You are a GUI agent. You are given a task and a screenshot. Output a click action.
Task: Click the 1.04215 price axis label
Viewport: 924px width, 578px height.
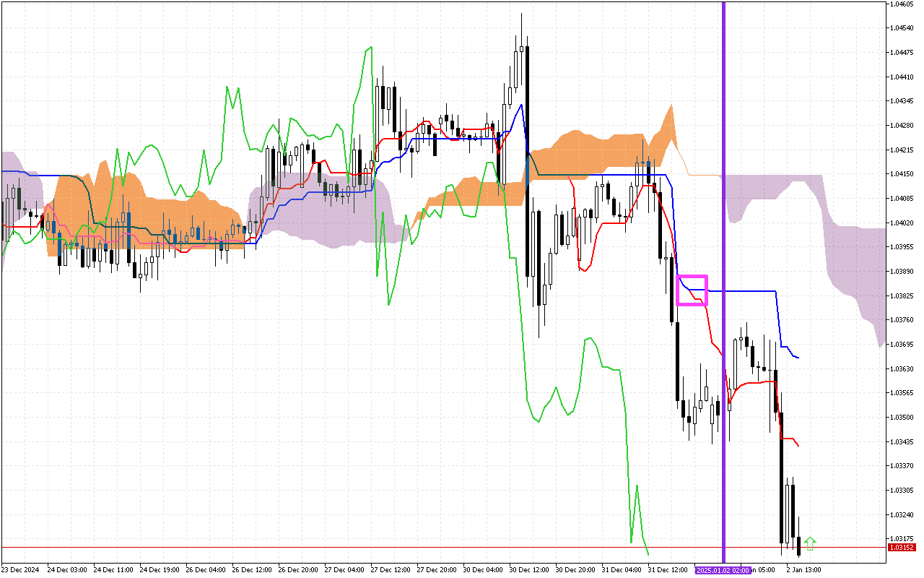pyautogui.click(x=902, y=150)
